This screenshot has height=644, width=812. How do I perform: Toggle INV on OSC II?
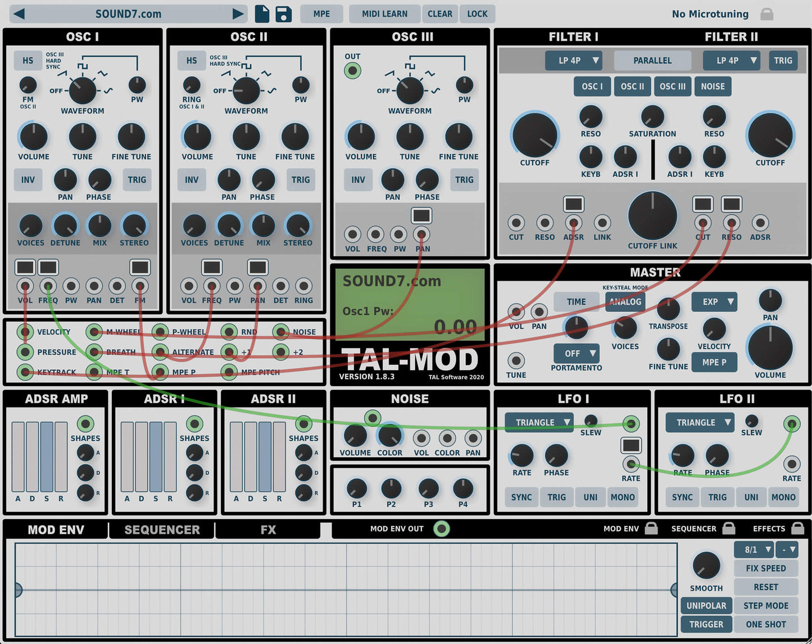click(x=192, y=180)
